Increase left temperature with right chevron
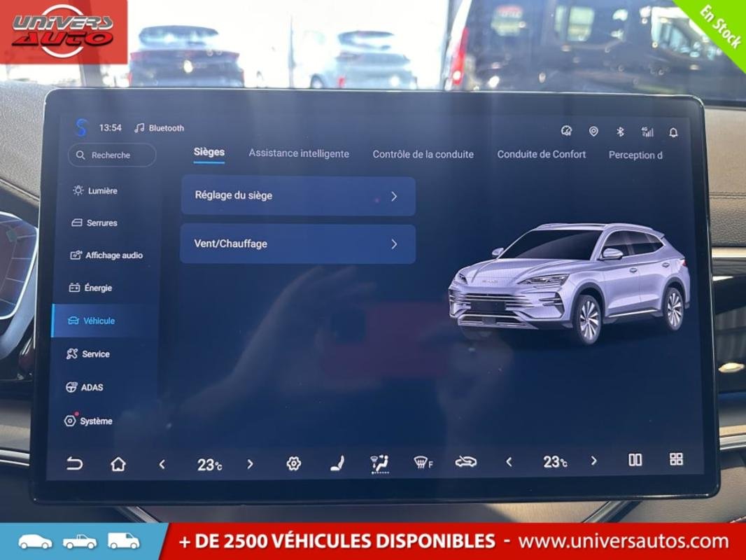This screenshot has height=560, width=746. (251, 464)
